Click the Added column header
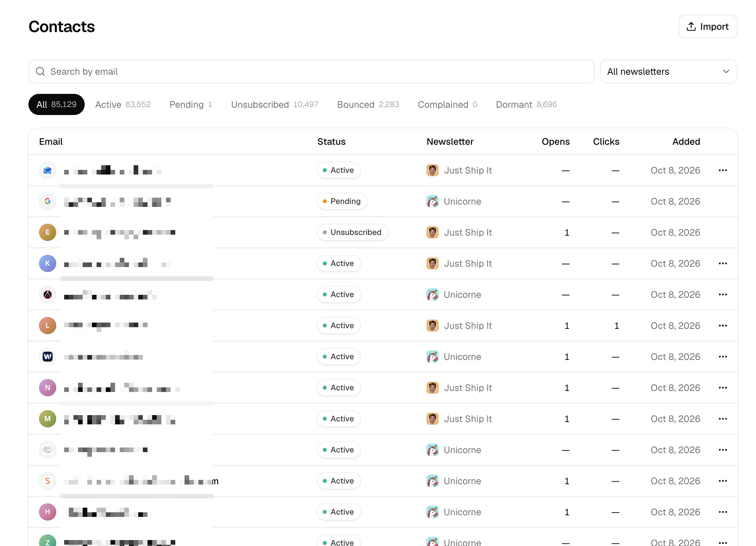The image size is (756, 546). pos(686,141)
